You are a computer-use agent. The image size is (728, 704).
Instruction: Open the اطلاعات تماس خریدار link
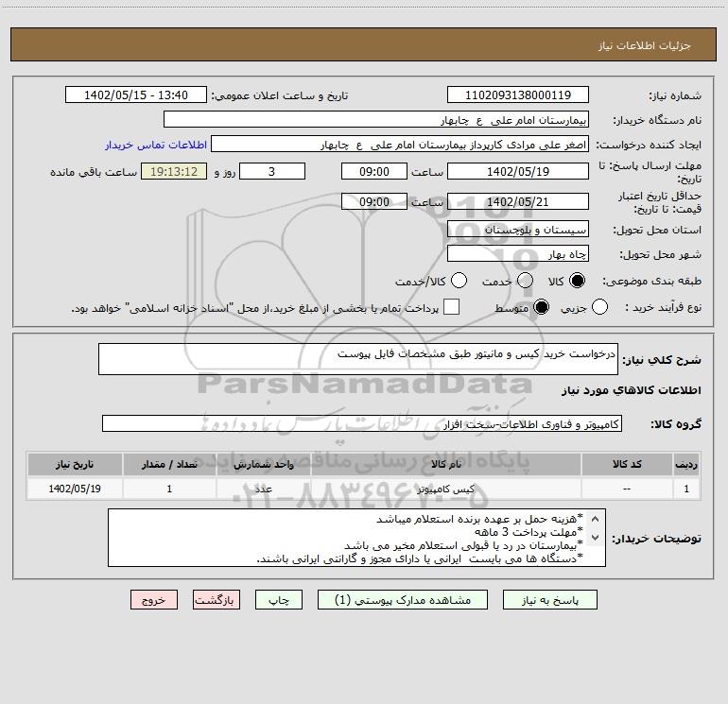[x=156, y=145]
